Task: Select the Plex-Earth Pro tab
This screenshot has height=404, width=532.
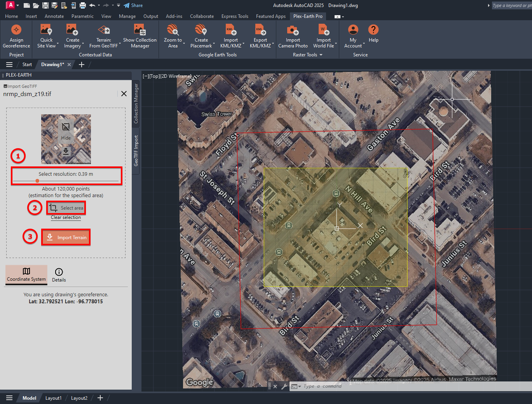Action: click(x=308, y=16)
